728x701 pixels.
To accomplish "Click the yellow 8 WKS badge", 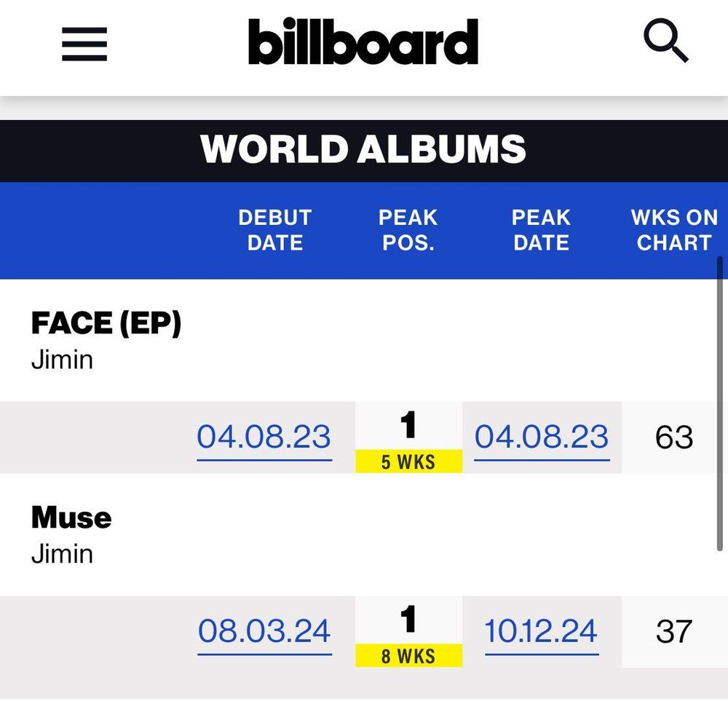I will pos(408,656).
